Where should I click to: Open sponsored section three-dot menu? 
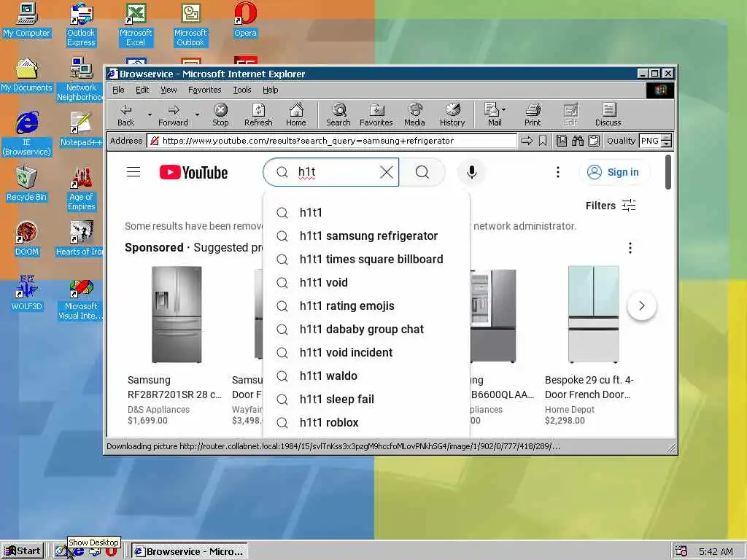point(630,248)
